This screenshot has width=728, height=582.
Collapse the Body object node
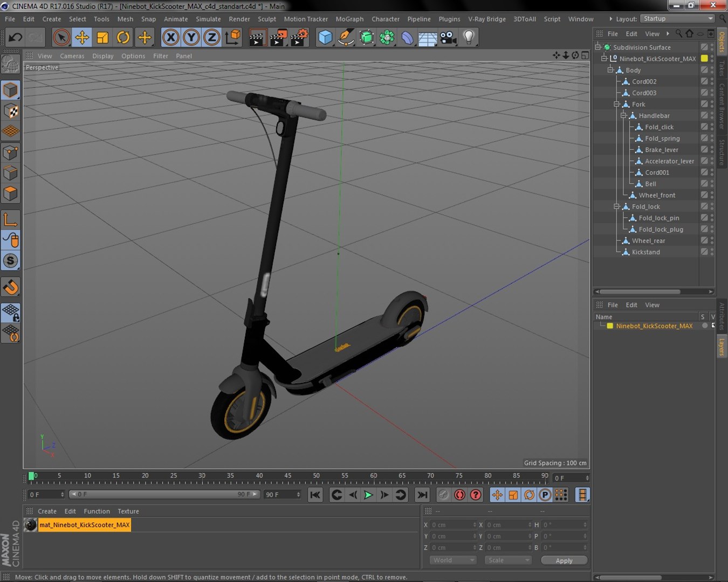pos(611,70)
